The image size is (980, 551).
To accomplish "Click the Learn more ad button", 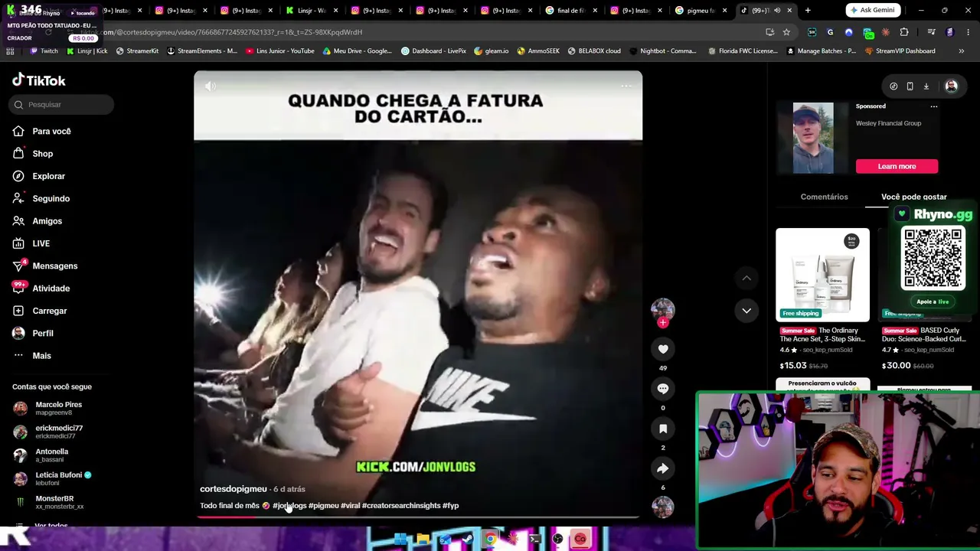I will pos(897,166).
